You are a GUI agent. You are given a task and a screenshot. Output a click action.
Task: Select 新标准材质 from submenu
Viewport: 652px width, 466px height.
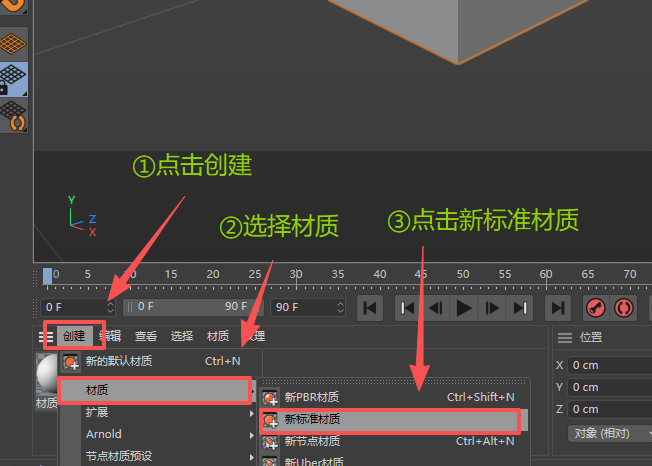(394, 420)
